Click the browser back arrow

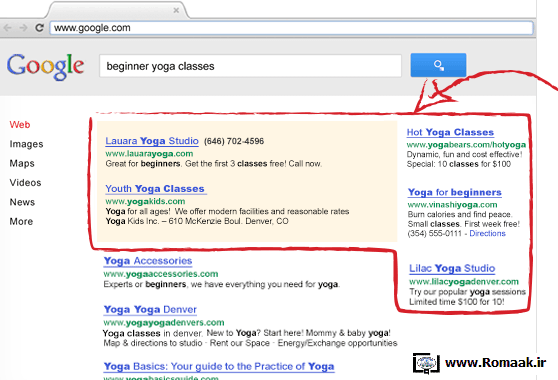[x=7, y=28]
